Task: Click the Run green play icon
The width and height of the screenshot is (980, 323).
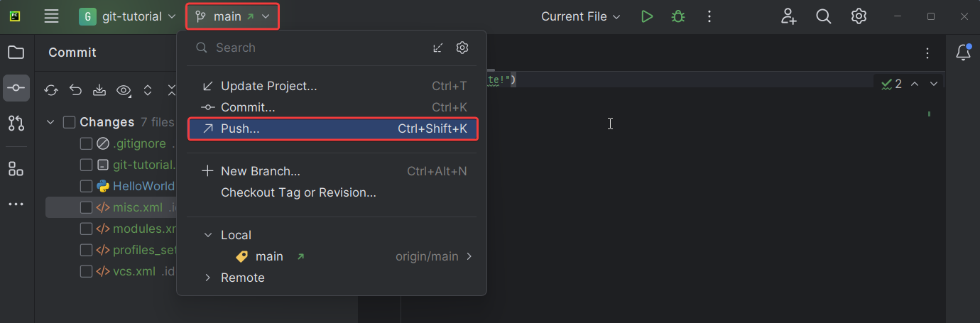Action: tap(646, 16)
